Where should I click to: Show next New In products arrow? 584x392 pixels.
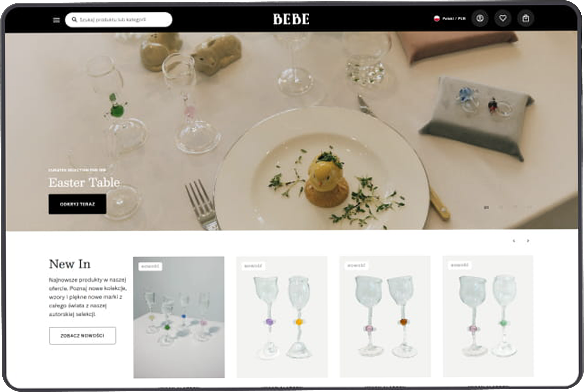click(x=528, y=241)
